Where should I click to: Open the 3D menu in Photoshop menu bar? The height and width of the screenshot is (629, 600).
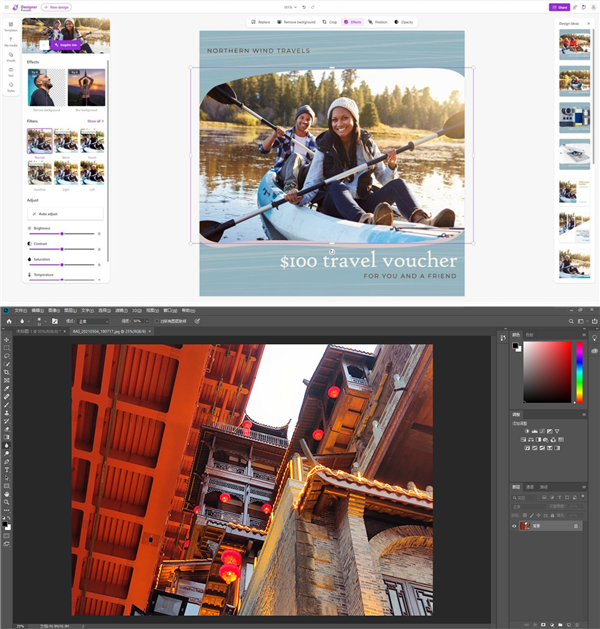[x=137, y=310]
